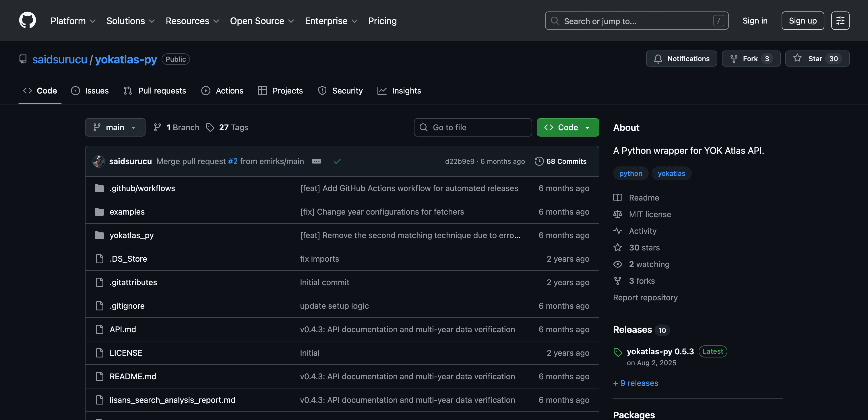Expand the green Code dropdown

(567, 127)
